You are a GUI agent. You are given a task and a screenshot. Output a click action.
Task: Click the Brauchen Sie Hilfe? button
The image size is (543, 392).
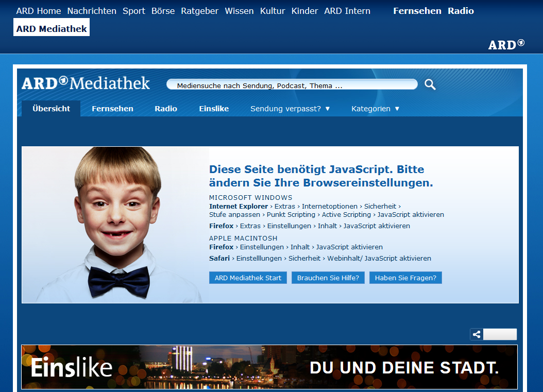pyautogui.click(x=328, y=278)
